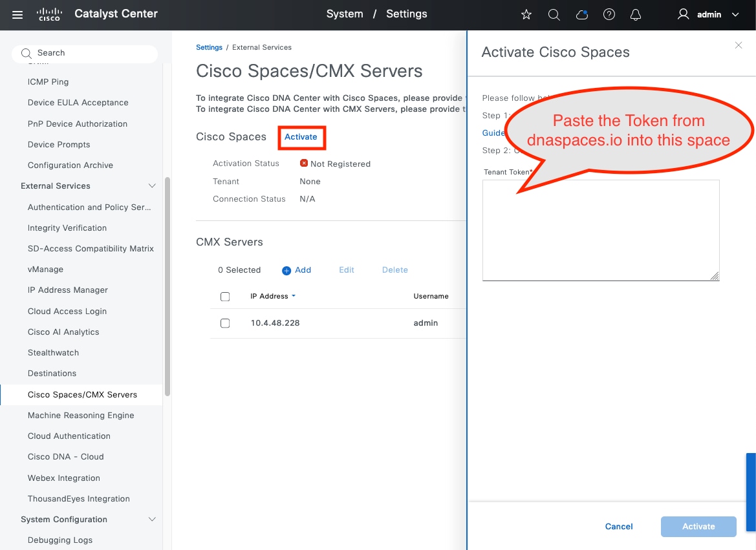Open Configuration Archive

coord(70,165)
